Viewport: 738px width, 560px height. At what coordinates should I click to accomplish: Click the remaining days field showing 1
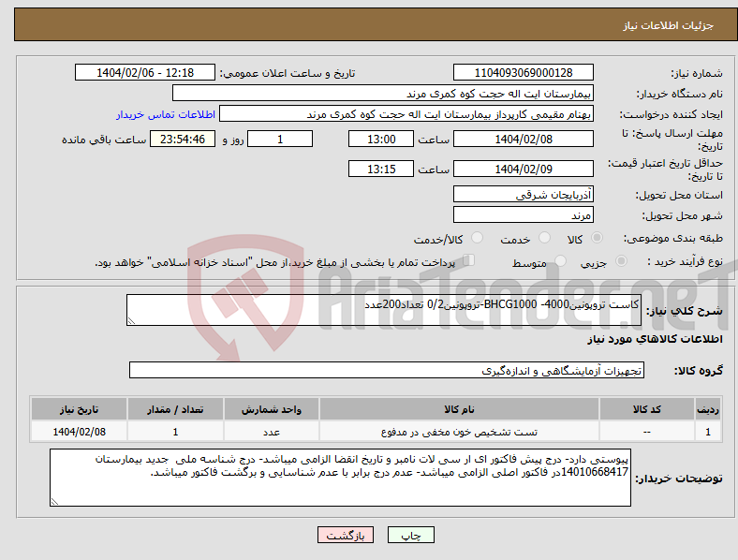pyautogui.click(x=280, y=139)
